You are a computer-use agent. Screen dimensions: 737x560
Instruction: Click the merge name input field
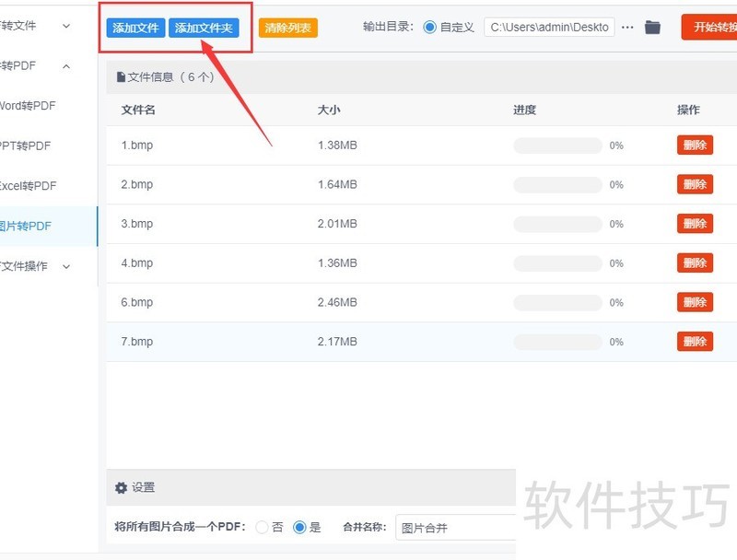tap(456, 528)
